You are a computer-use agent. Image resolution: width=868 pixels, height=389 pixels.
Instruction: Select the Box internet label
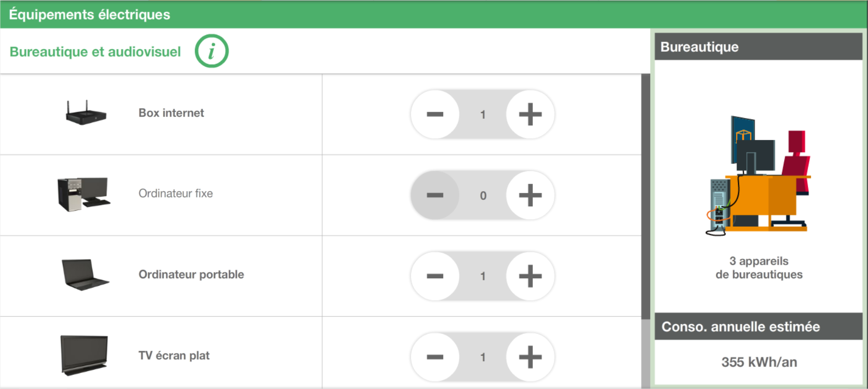coord(171,113)
